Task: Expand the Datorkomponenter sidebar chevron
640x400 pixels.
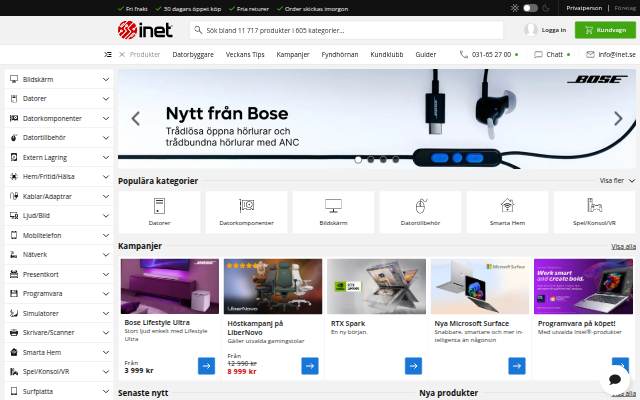Action: (x=106, y=118)
